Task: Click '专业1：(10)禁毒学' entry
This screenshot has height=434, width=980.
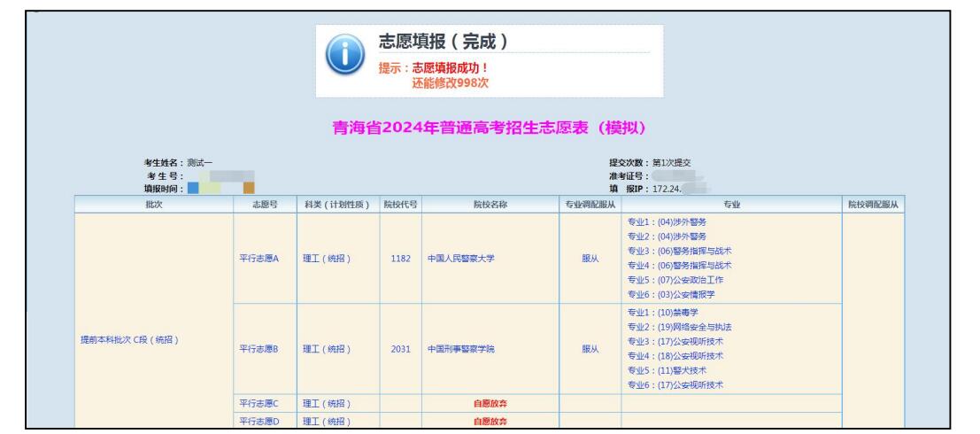Action: [663, 312]
